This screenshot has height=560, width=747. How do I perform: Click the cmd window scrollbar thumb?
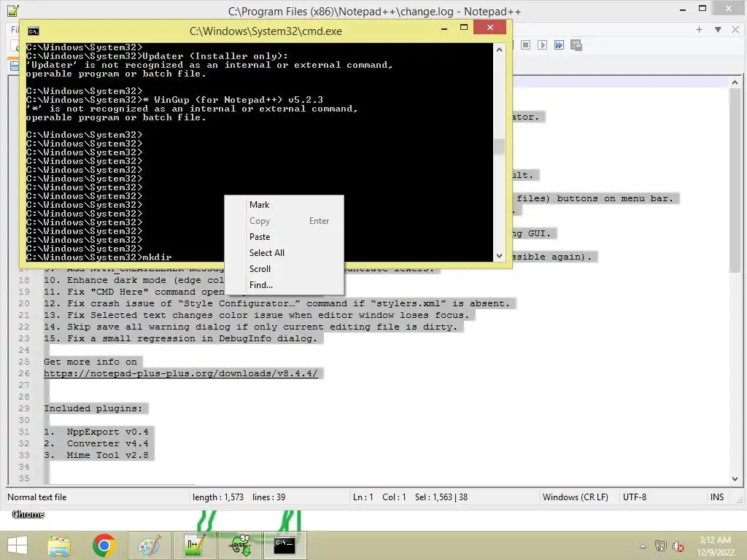[499, 146]
